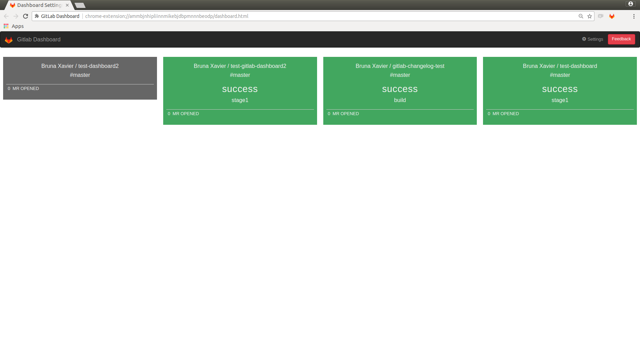Close the Dashboard Settings tab
Image resolution: width=640 pixels, height=364 pixels.
[x=67, y=5]
